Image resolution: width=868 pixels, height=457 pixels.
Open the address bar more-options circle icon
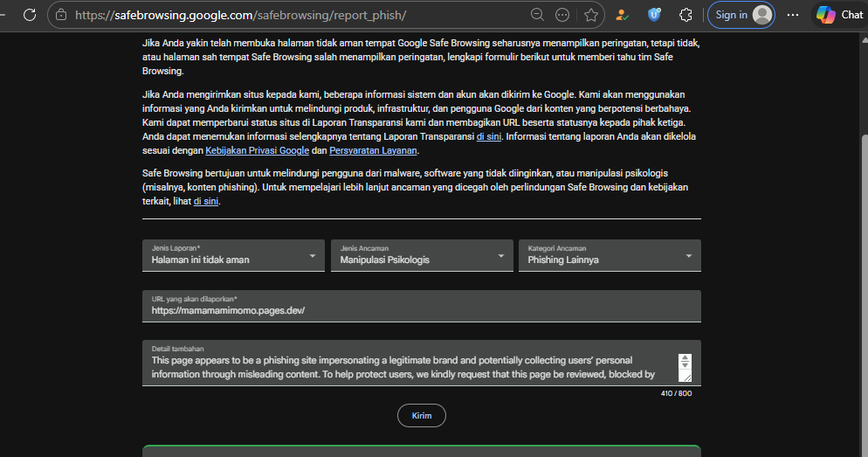562,15
